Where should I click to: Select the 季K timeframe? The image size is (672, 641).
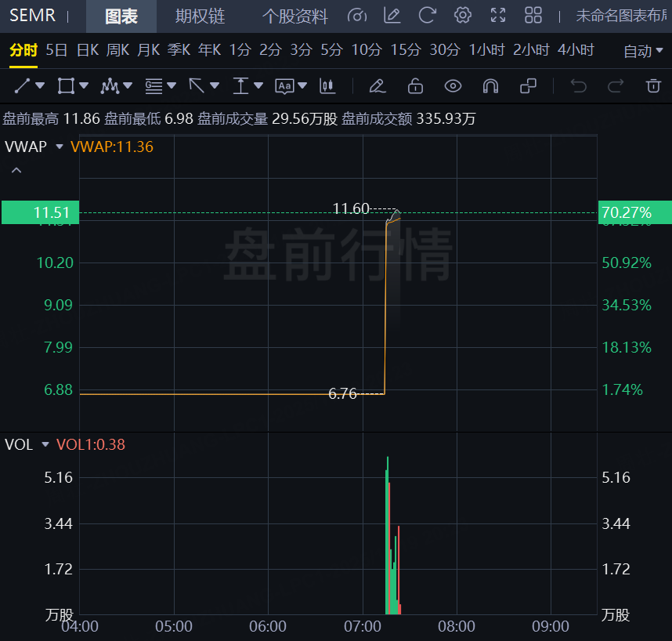click(x=179, y=50)
